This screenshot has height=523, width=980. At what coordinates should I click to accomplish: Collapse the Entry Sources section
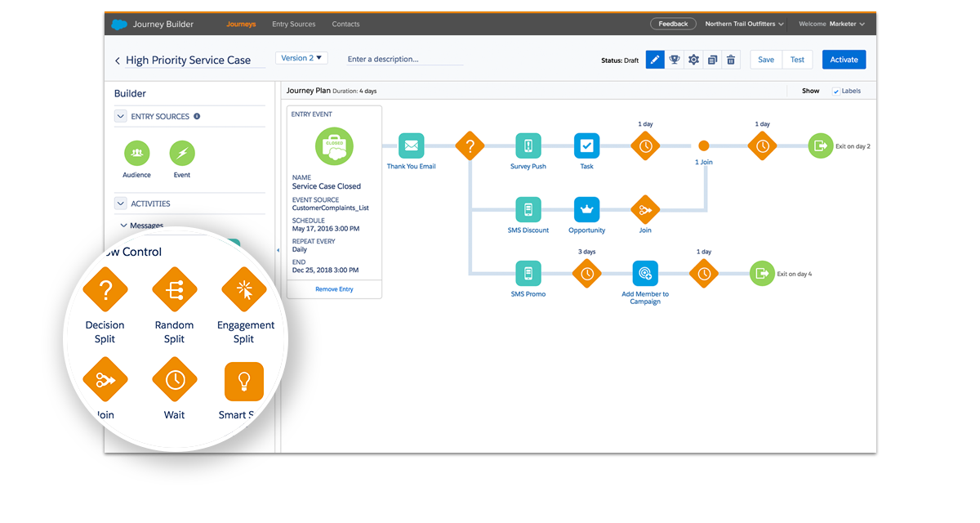(121, 117)
